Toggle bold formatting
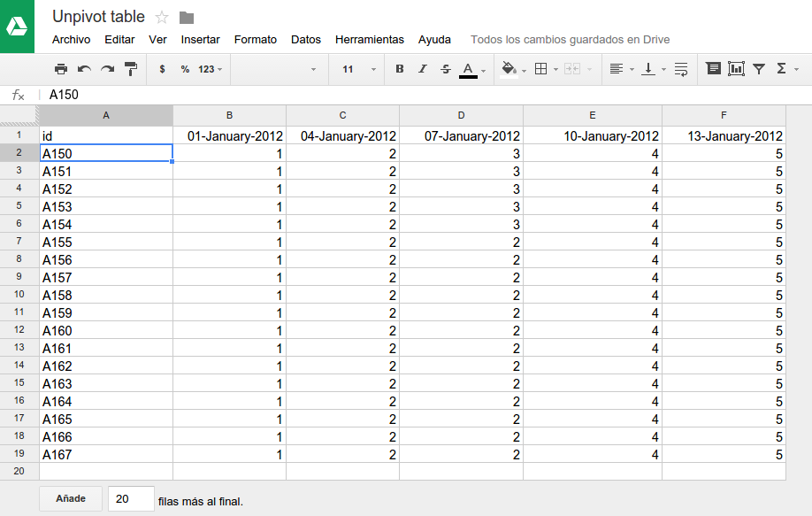The height and width of the screenshot is (516, 812). [x=400, y=69]
